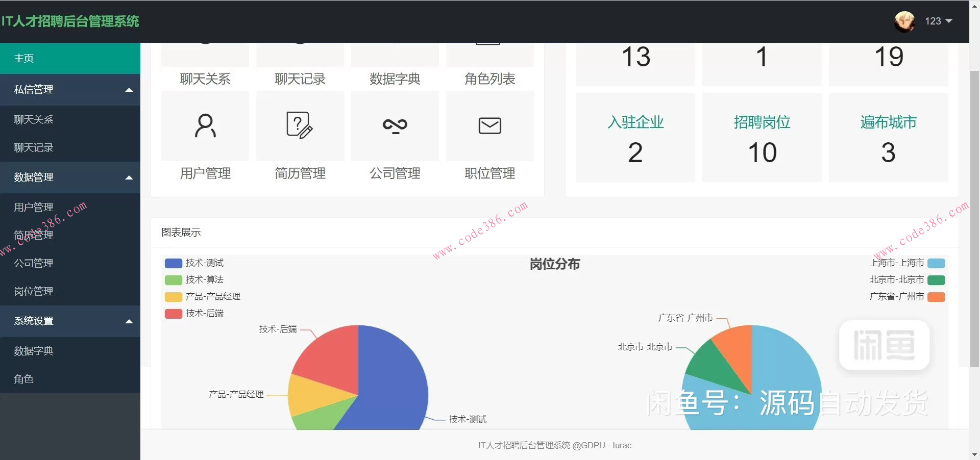This screenshot has height=460, width=980.
Task: Open 公司管理 via the infinity icon
Action: pos(395,126)
